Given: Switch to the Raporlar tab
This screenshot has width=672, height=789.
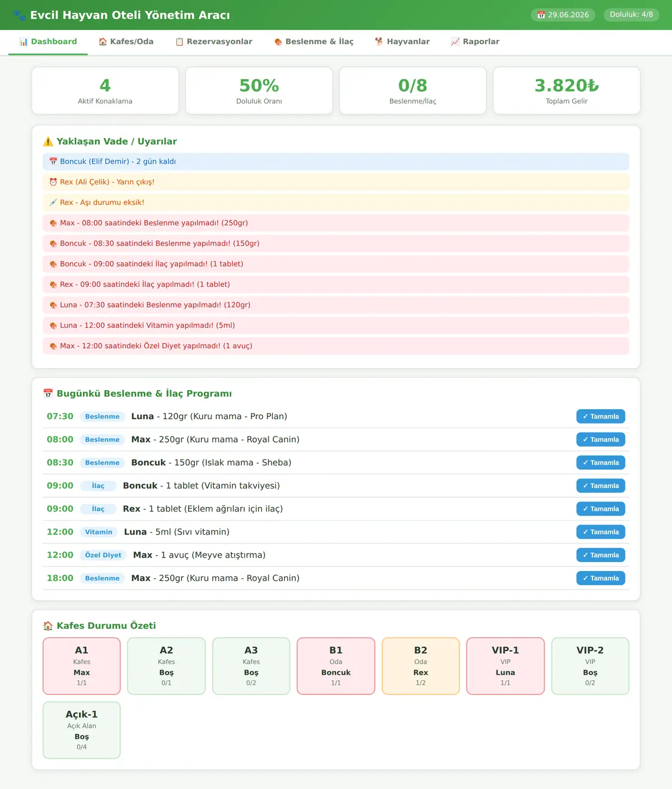Looking at the screenshot, I should point(475,42).
